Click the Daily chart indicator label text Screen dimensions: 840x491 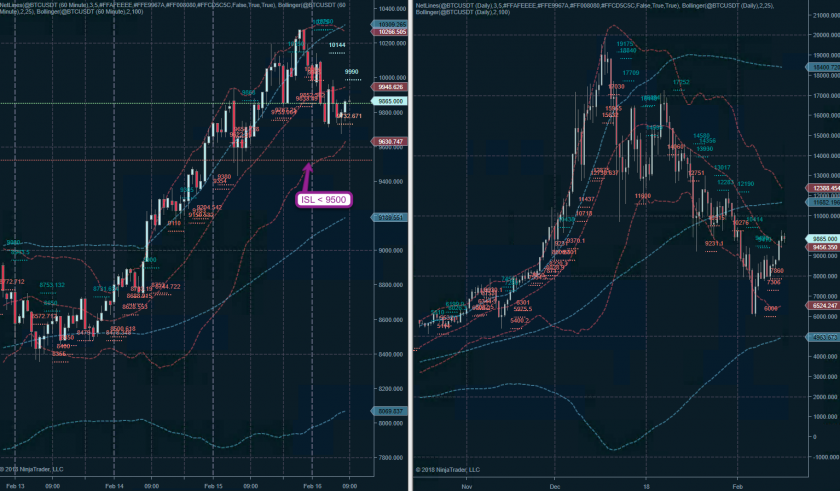coord(595,8)
